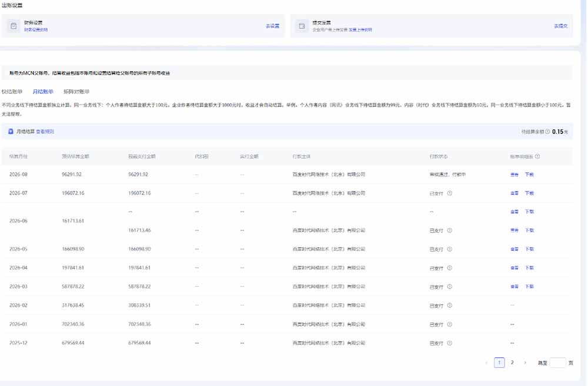
Task: Click the 去设置 link
Action: coord(273,26)
